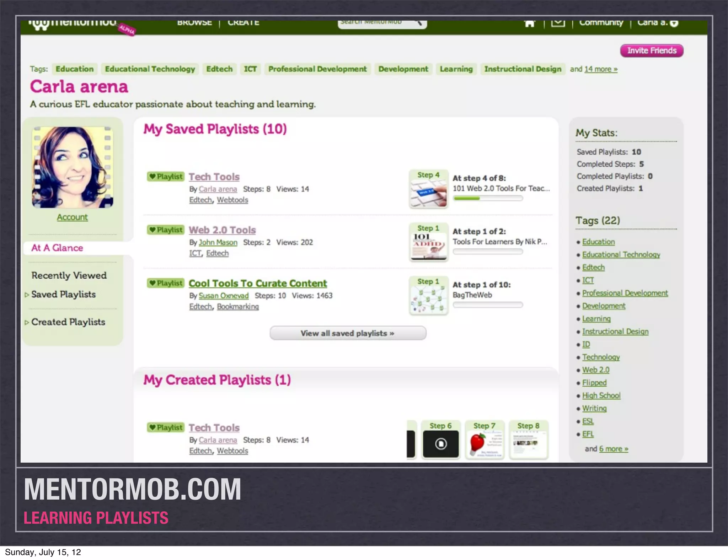Click EFL tag link
The image size is (728, 560).
point(588,434)
